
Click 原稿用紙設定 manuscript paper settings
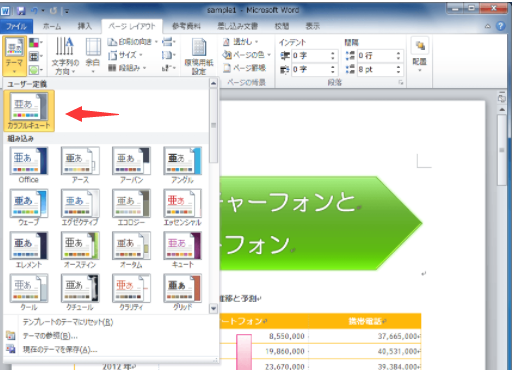(199, 56)
